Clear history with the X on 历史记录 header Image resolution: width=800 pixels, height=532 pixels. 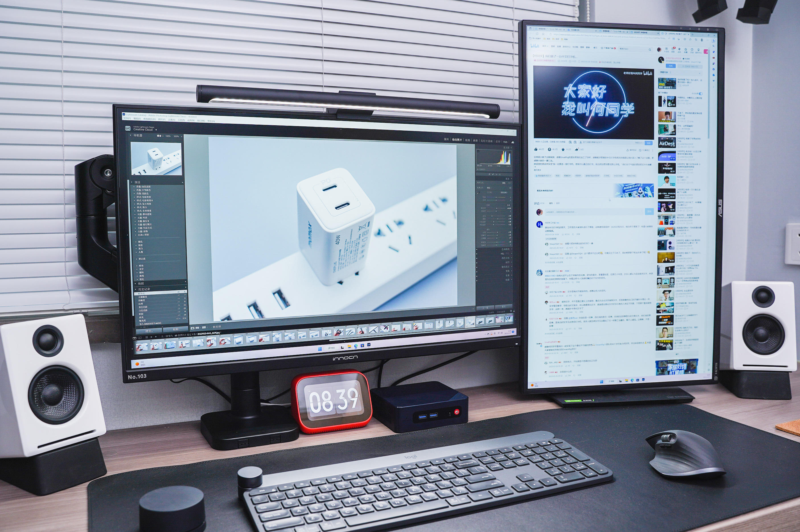186,287
